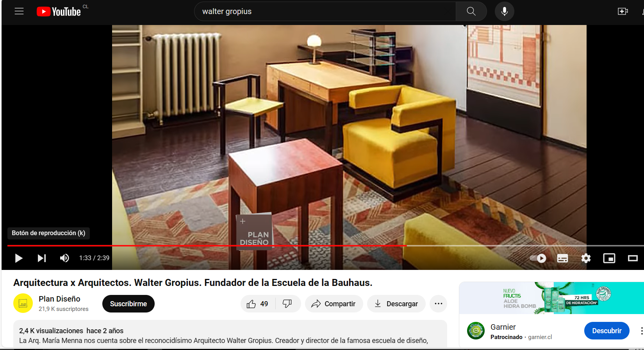Start voice search with microphone

click(x=505, y=11)
